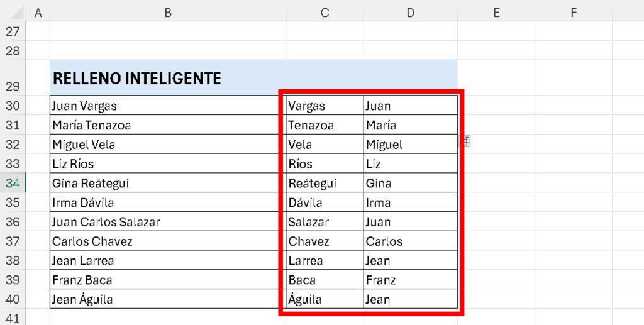Click the cell containing Miguel in column D
This screenshot has width=644, height=325.
(x=410, y=144)
